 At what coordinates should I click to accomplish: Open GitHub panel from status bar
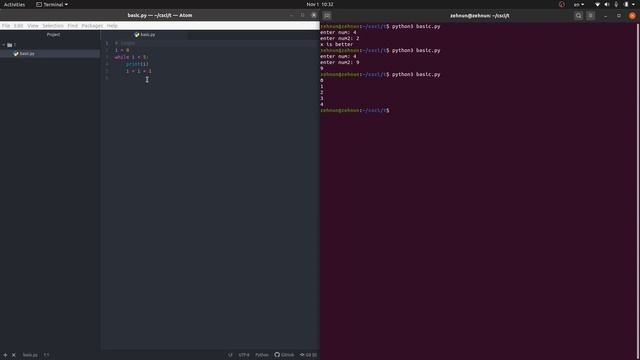click(284, 355)
